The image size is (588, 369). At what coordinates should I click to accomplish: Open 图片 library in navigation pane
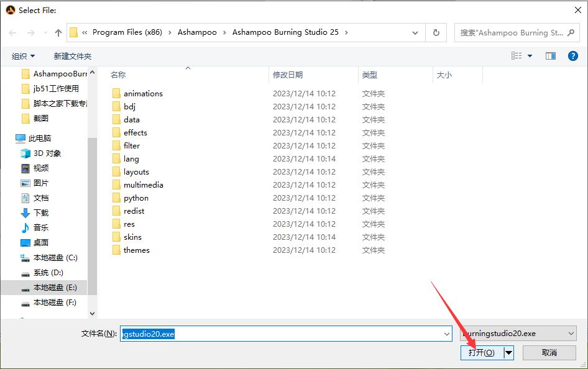click(35, 183)
